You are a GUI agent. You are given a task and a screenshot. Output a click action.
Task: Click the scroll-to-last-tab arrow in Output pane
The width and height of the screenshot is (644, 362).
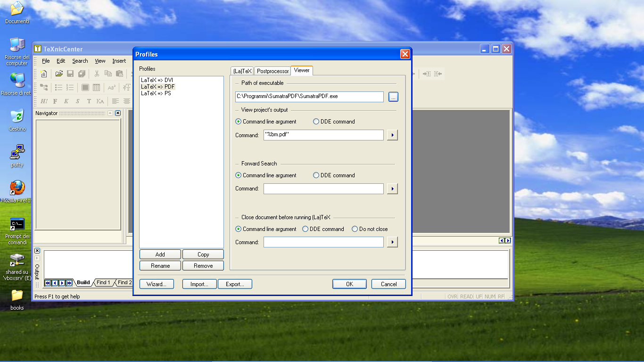69,283
